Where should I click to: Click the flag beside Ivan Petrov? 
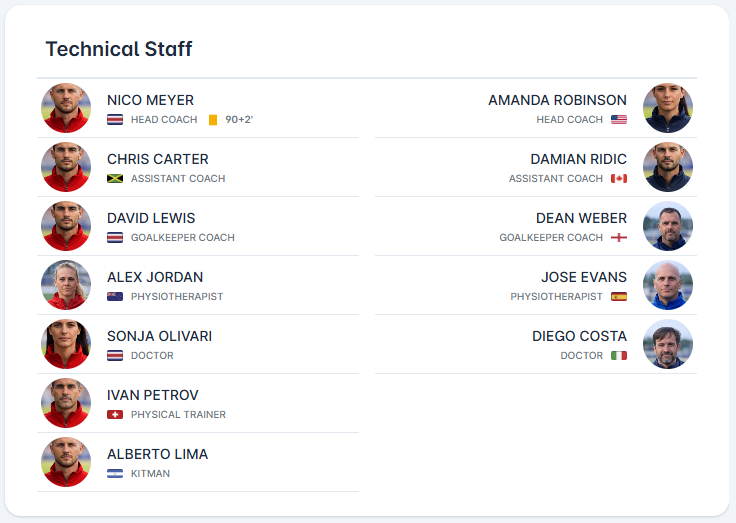(x=115, y=415)
